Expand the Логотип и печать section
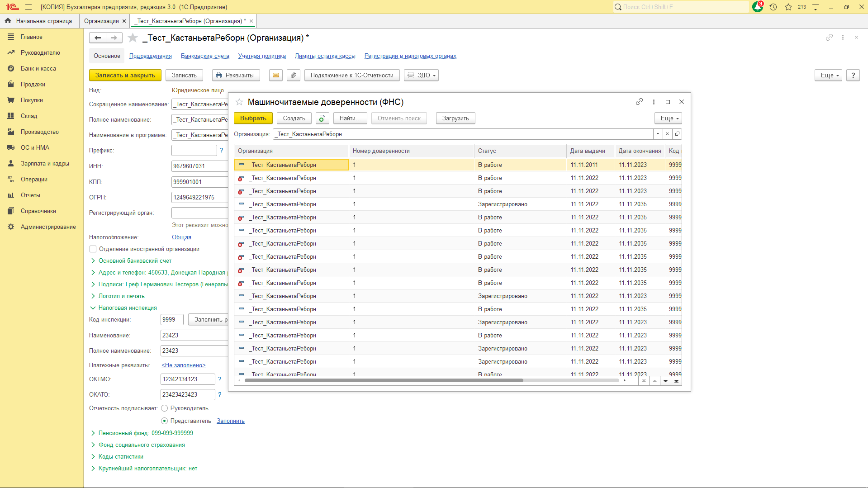 [x=118, y=296]
